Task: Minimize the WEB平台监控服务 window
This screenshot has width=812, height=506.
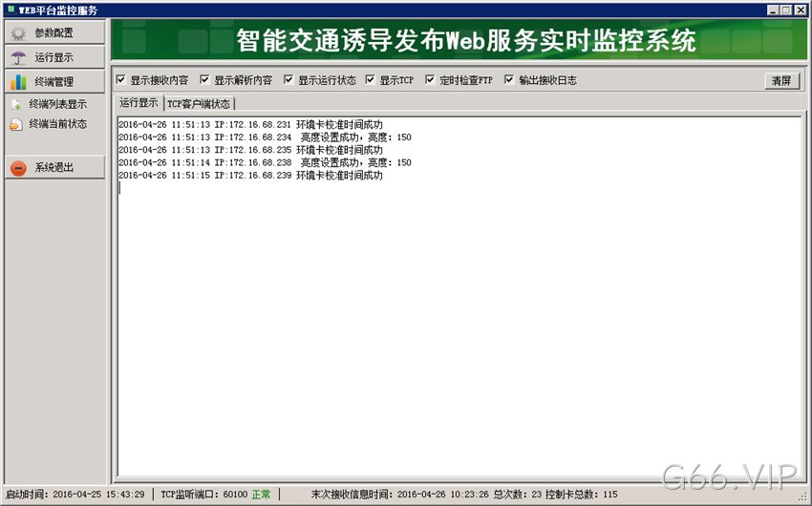Action: pyautogui.click(x=773, y=10)
